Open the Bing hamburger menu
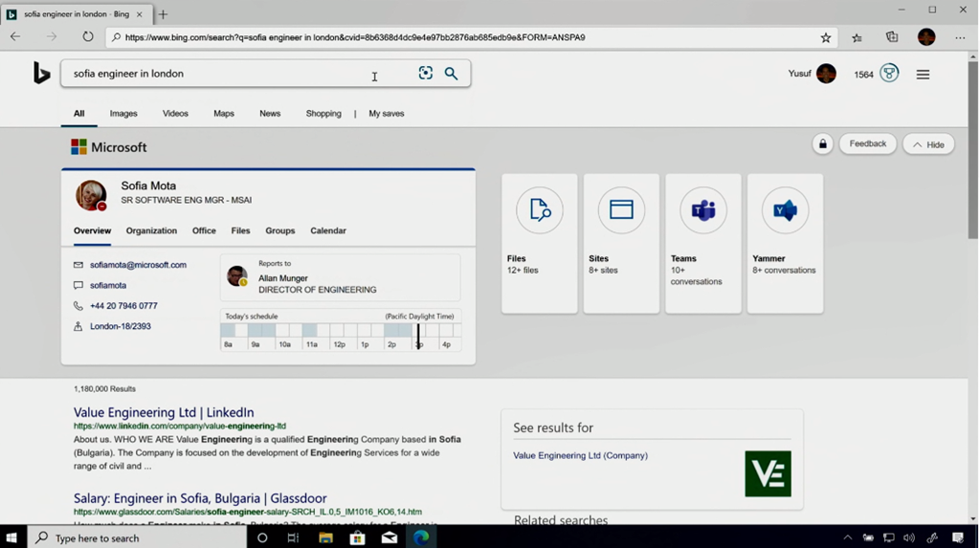Image resolution: width=980 pixels, height=548 pixels. pyautogui.click(x=923, y=75)
